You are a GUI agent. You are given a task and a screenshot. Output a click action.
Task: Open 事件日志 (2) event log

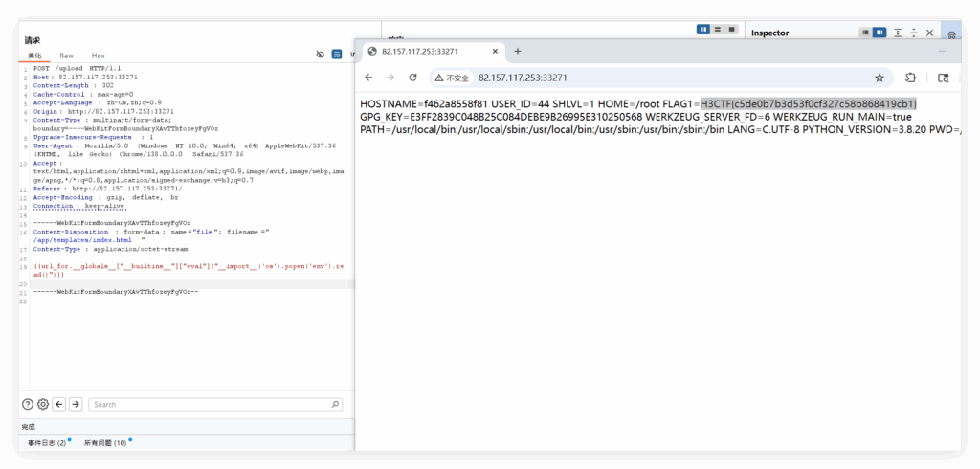coord(47,443)
